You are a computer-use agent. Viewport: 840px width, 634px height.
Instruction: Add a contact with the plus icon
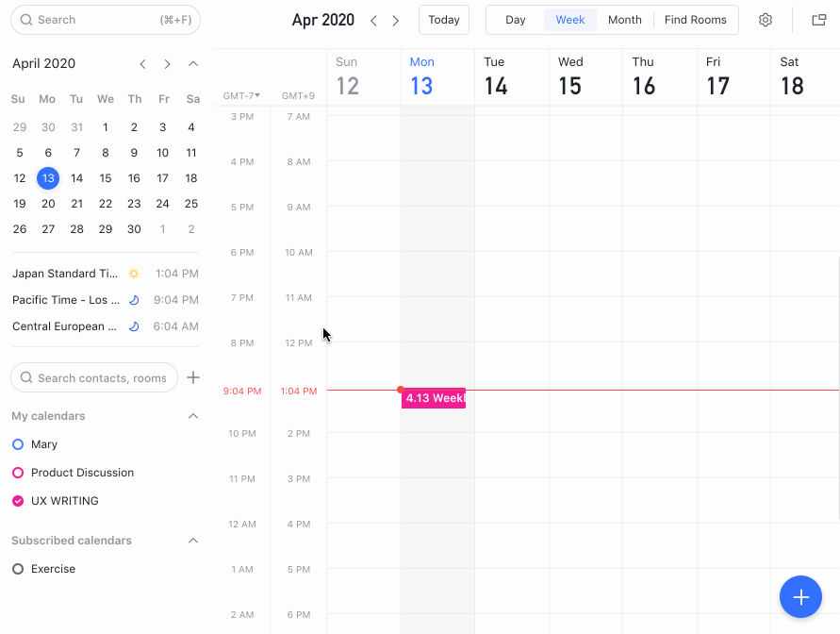tap(193, 377)
